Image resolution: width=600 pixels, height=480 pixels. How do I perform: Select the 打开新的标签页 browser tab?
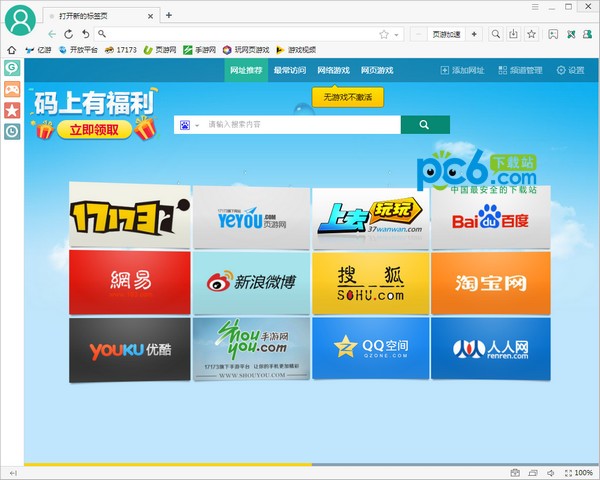point(101,16)
